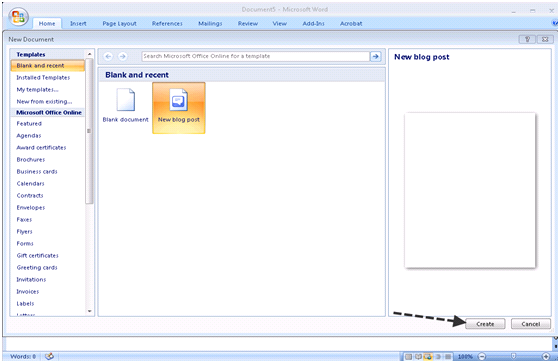Select Featured online templates
This screenshot has height=363, width=560.
pos(29,124)
